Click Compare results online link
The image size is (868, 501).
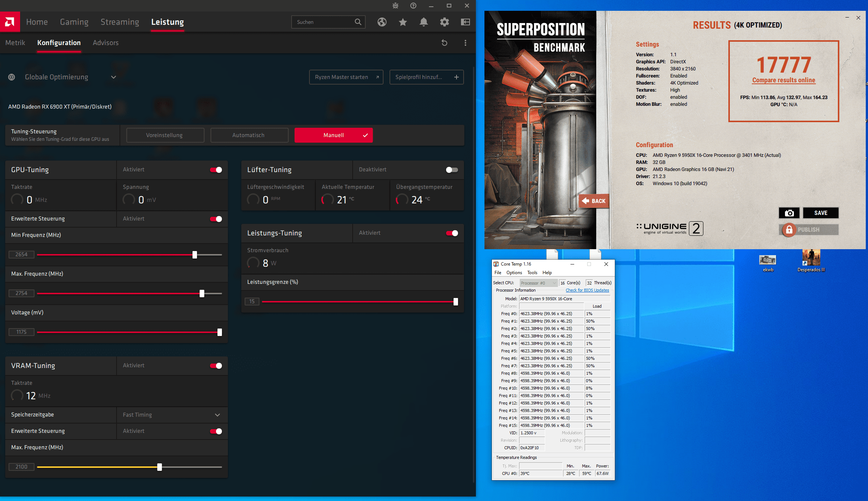pyautogui.click(x=783, y=80)
